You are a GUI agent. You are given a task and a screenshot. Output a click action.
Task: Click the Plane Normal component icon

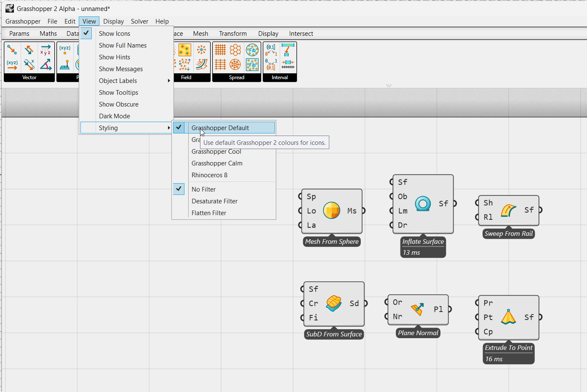click(x=417, y=309)
